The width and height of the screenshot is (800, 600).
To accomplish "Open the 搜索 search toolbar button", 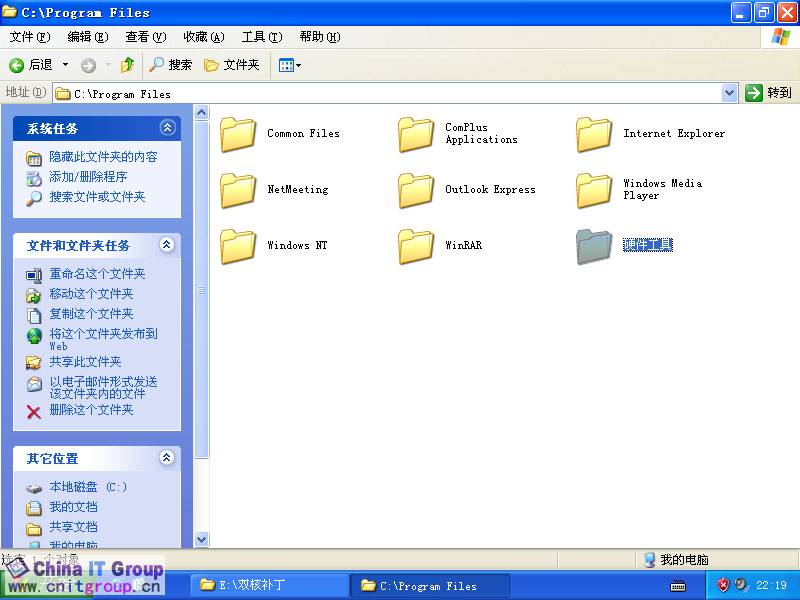I will click(171, 65).
